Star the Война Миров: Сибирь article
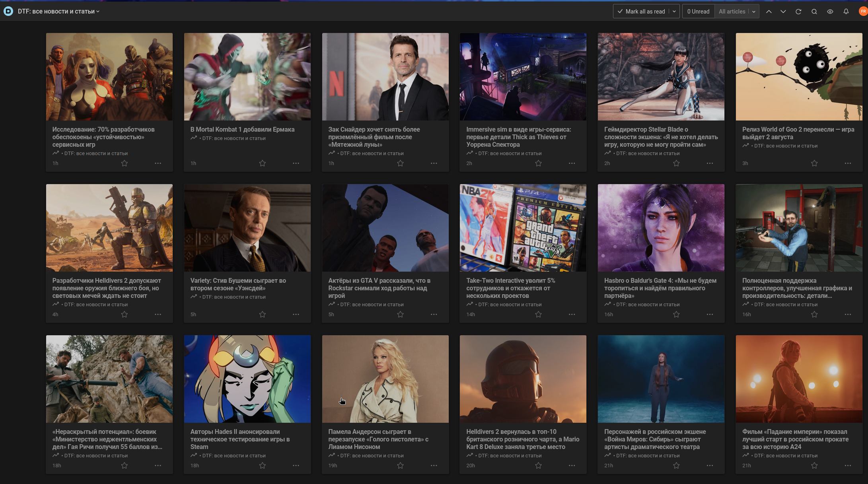This screenshot has height=484, width=868. (676, 466)
